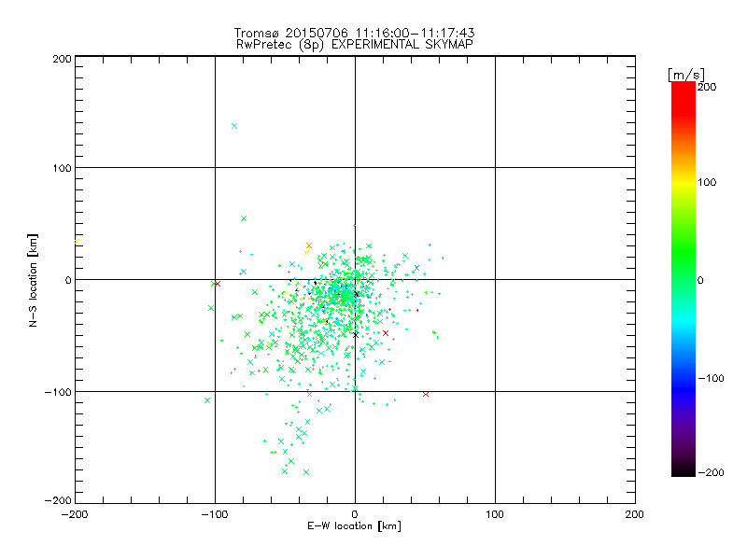The image size is (747, 560).
Task: Click the y-axis tick label '100'
Action: click(x=62, y=168)
